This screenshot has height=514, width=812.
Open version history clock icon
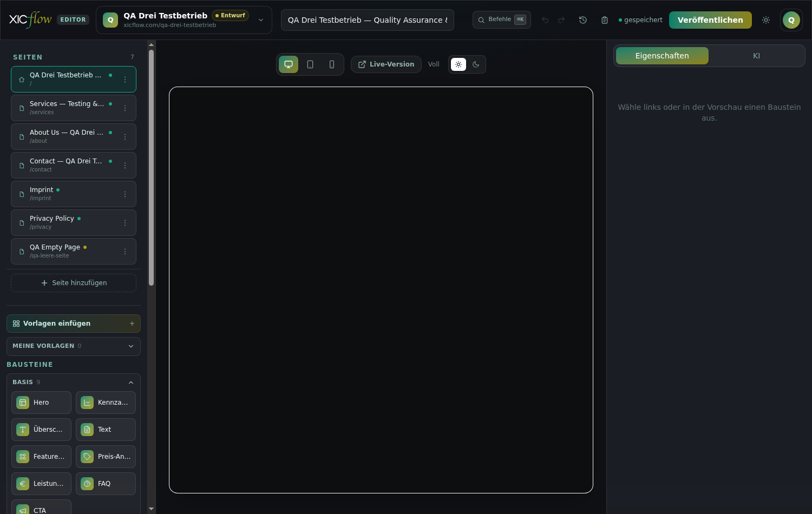tap(583, 20)
